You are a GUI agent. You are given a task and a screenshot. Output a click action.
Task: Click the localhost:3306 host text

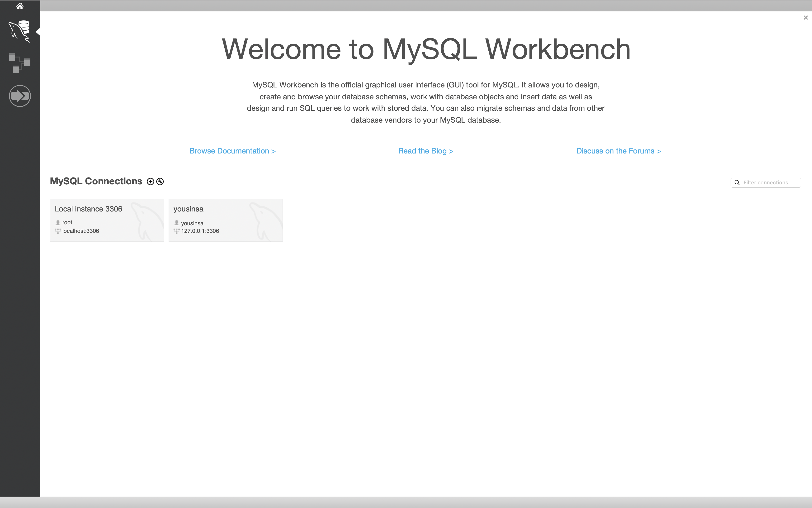tap(80, 231)
